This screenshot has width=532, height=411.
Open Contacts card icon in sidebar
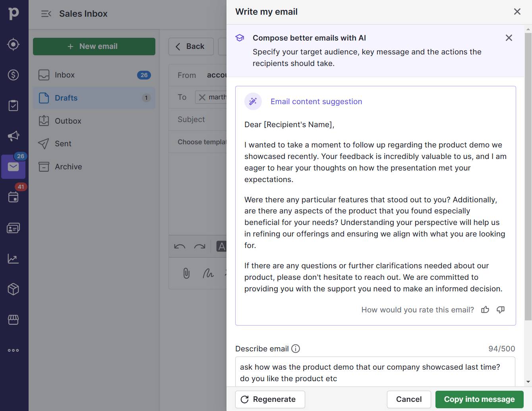14,228
